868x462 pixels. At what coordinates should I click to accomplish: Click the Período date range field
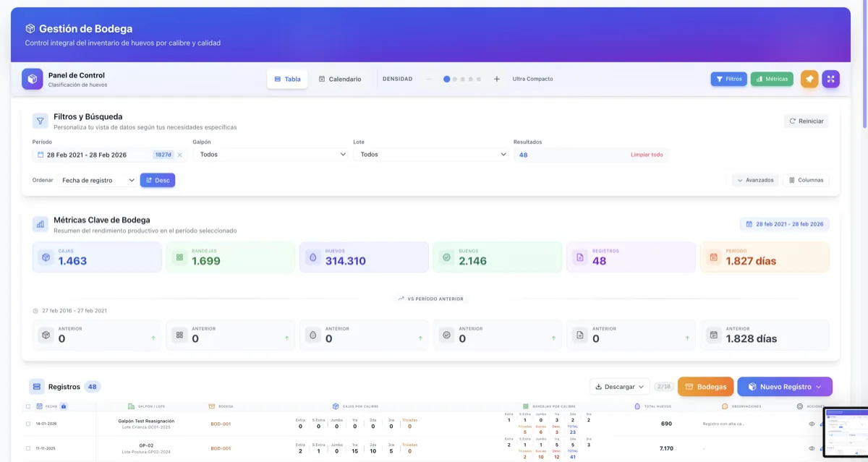click(x=109, y=155)
